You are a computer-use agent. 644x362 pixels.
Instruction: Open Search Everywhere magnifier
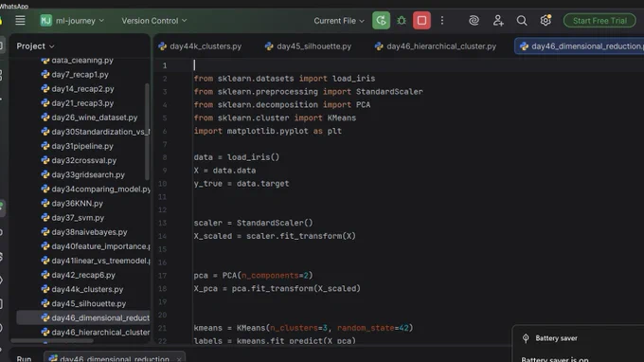click(x=522, y=21)
